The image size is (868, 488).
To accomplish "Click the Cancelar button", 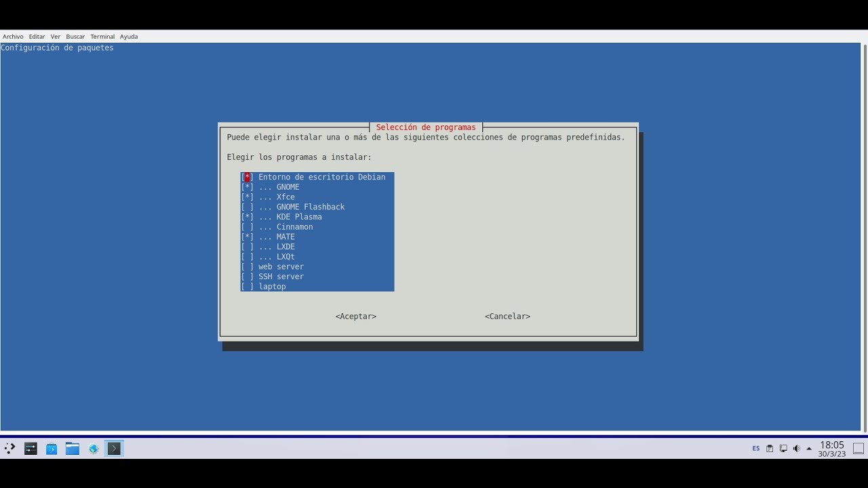I will tap(507, 317).
